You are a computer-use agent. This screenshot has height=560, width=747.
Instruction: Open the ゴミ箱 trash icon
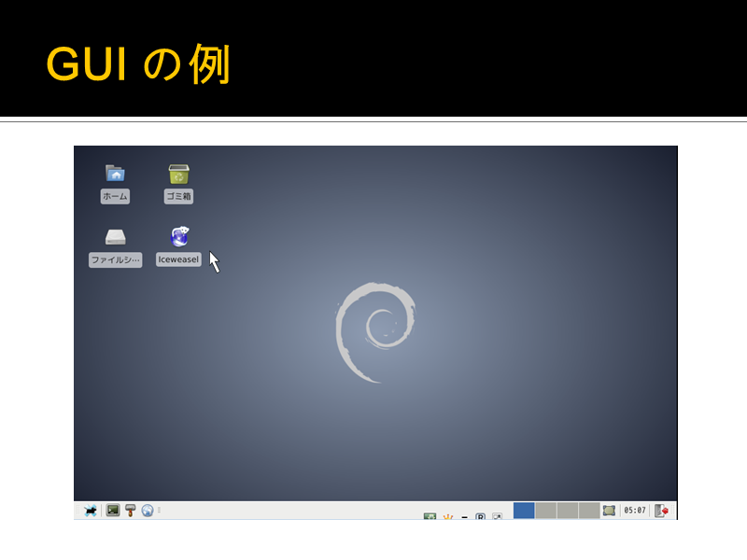pos(178,175)
